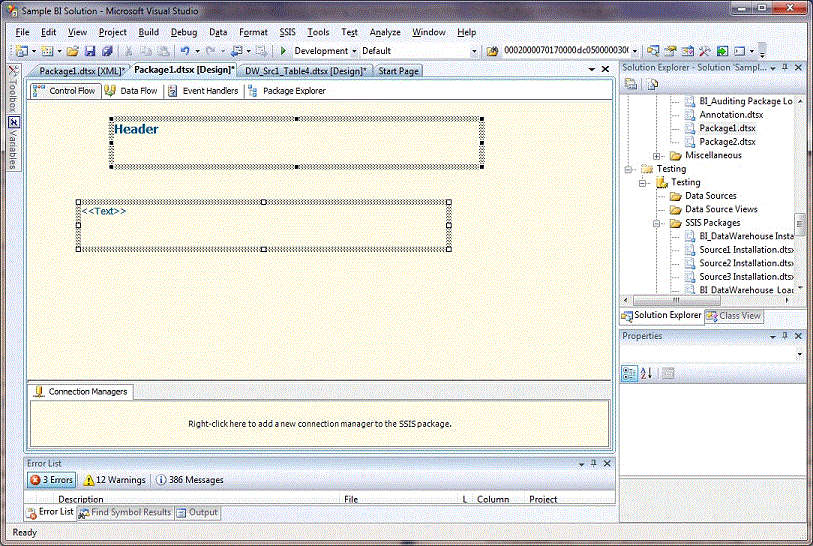Toggle the 386 Messages filter

point(190,480)
